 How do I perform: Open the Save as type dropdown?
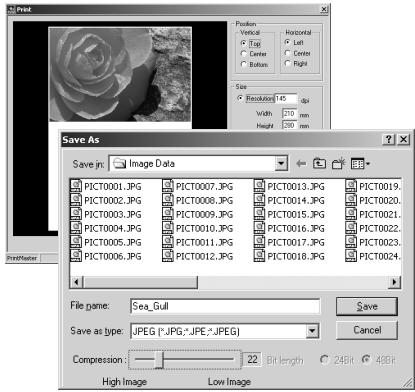tap(312, 331)
